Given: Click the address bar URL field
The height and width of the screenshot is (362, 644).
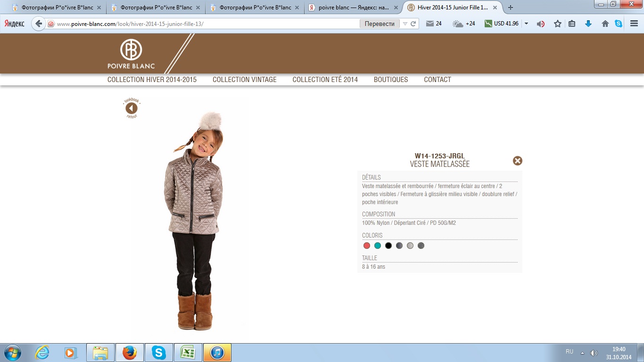Looking at the screenshot, I should click(x=207, y=24).
